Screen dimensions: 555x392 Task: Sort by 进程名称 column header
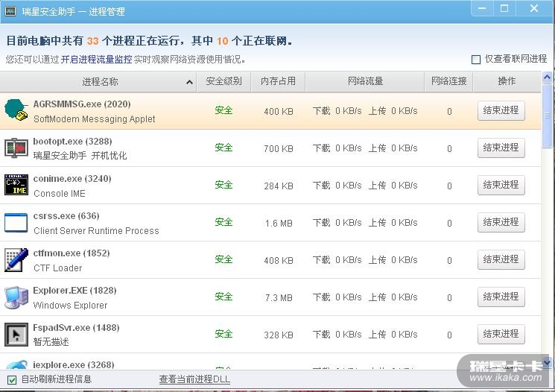coord(100,82)
